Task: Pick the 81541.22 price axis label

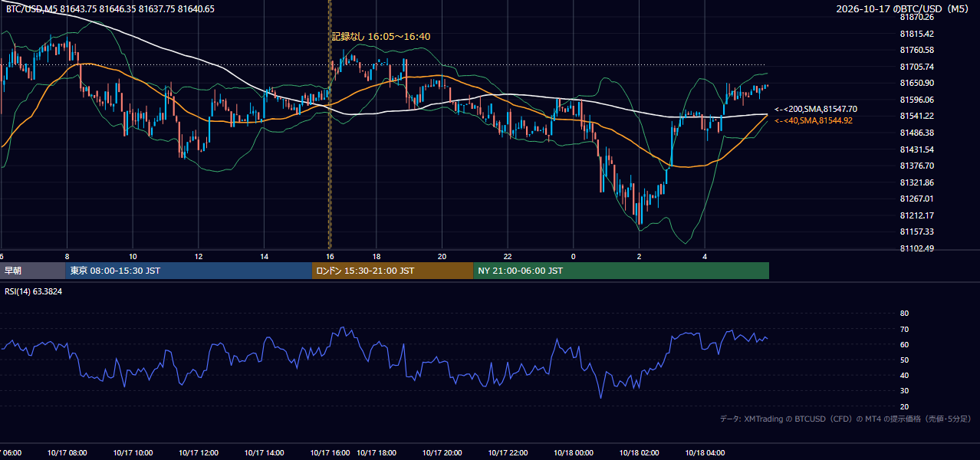Action: point(916,116)
